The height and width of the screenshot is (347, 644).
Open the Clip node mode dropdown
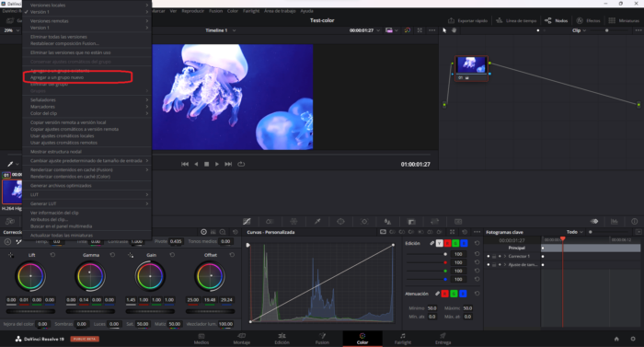579,30
